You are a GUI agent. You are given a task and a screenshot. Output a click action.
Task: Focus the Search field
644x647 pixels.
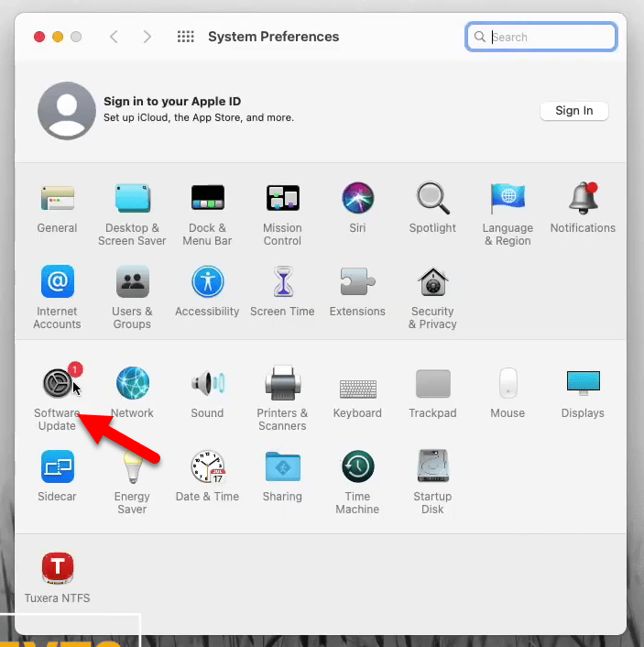[x=540, y=37]
